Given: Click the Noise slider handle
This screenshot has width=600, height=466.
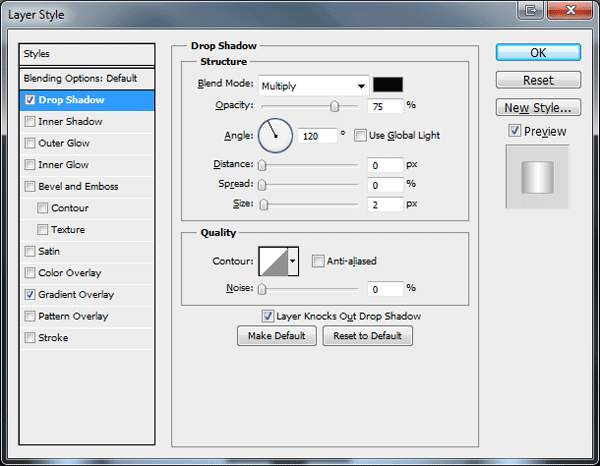Looking at the screenshot, I should [x=262, y=289].
